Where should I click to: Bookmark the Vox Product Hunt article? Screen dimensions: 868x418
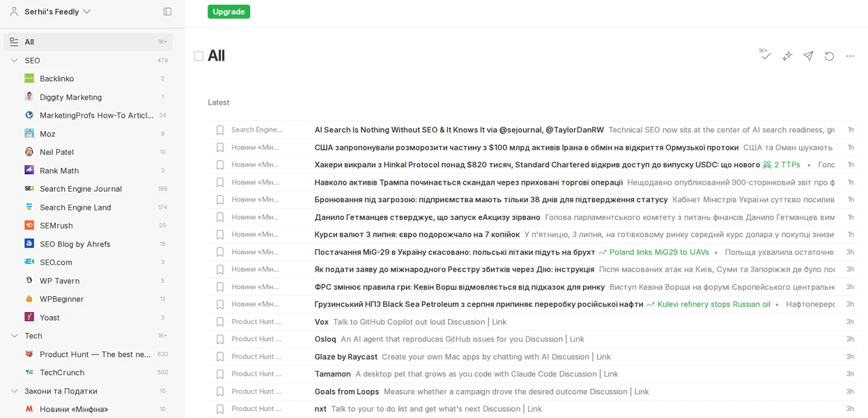click(x=220, y=322)
